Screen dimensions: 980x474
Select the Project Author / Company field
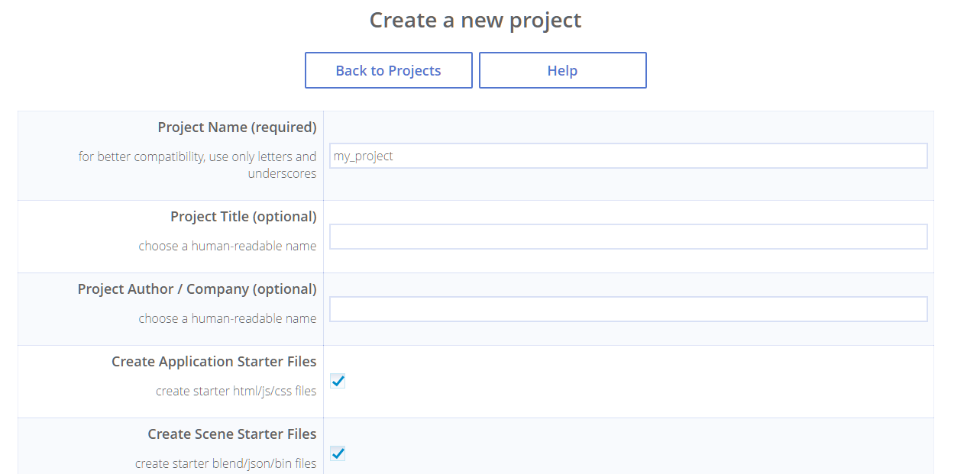(628, 309)
